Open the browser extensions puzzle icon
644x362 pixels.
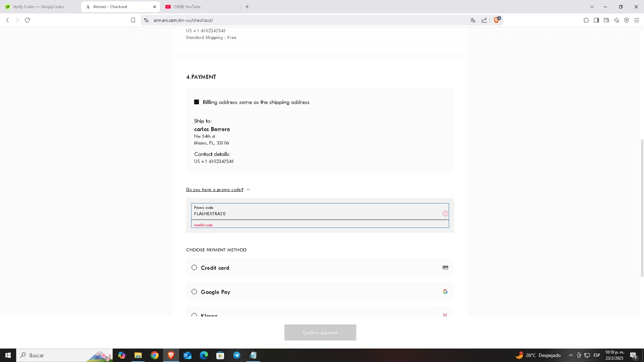click(586, 20)
